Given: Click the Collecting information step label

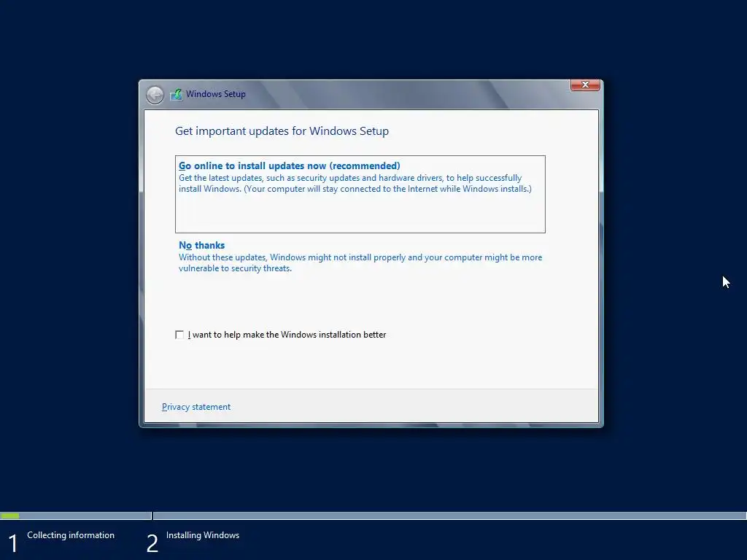Looking at the screenshot, I should 71,535.
